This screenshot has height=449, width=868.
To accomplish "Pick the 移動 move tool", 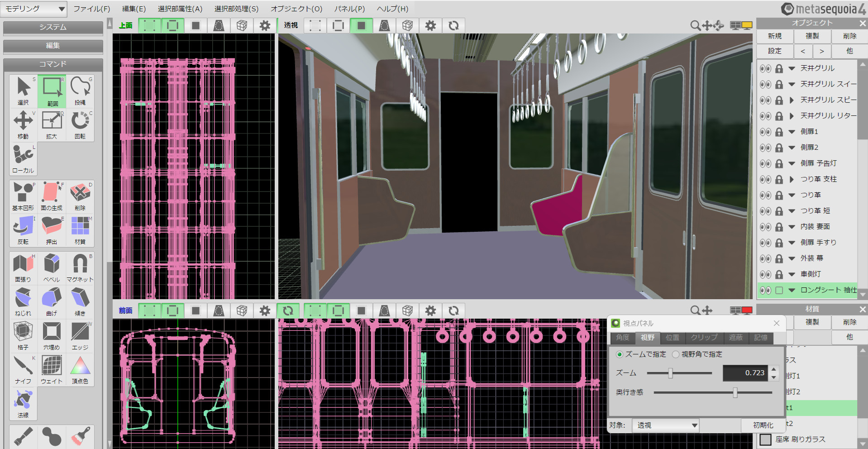I will pos(23,125).
